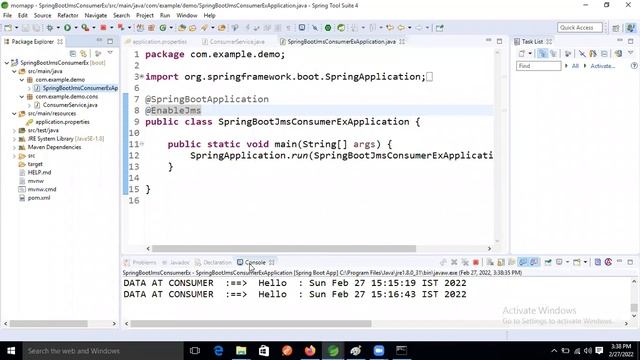Click the Link with Editor icon in Package Explorer
Image resolution: width=640 pixels, height=360 pixels.
[84, 53]
